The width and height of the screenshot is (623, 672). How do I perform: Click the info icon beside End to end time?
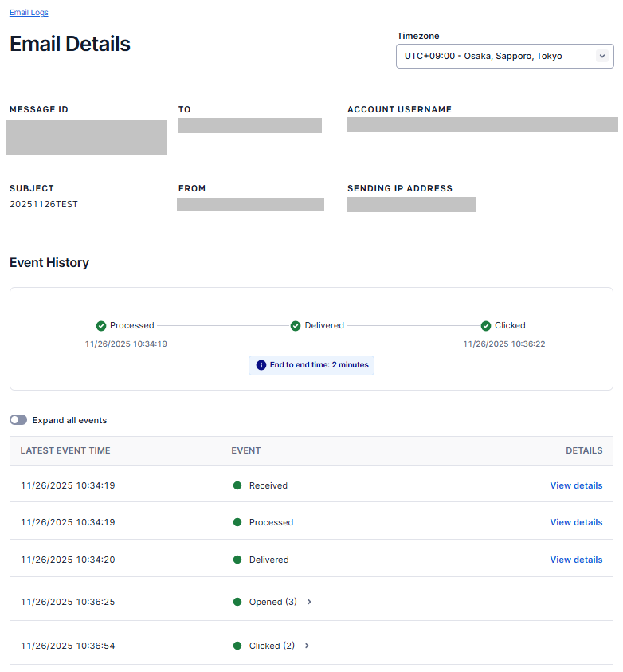pos(261,365)
